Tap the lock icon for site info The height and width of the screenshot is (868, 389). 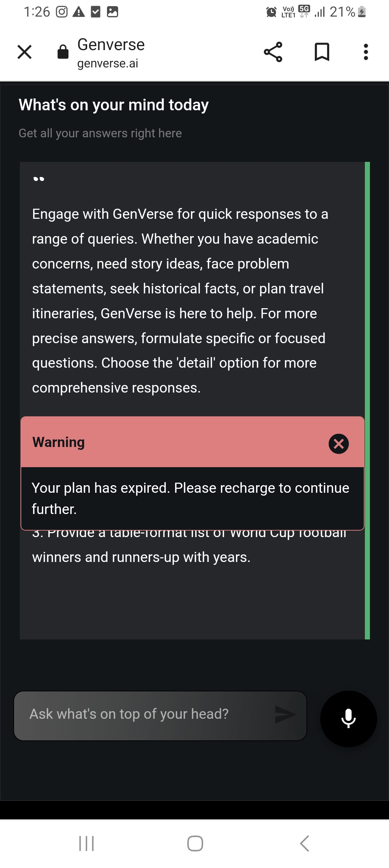click(x=63, y=52)
